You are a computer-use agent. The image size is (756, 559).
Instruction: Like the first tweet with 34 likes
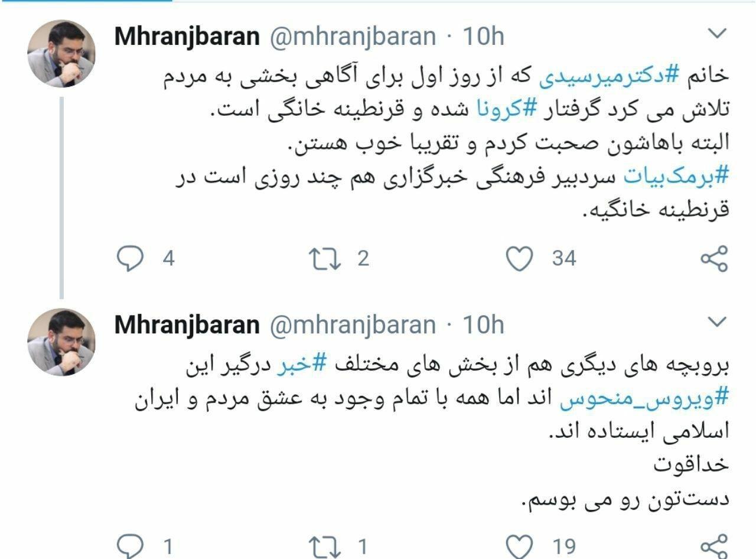click(x=520, y=259)
